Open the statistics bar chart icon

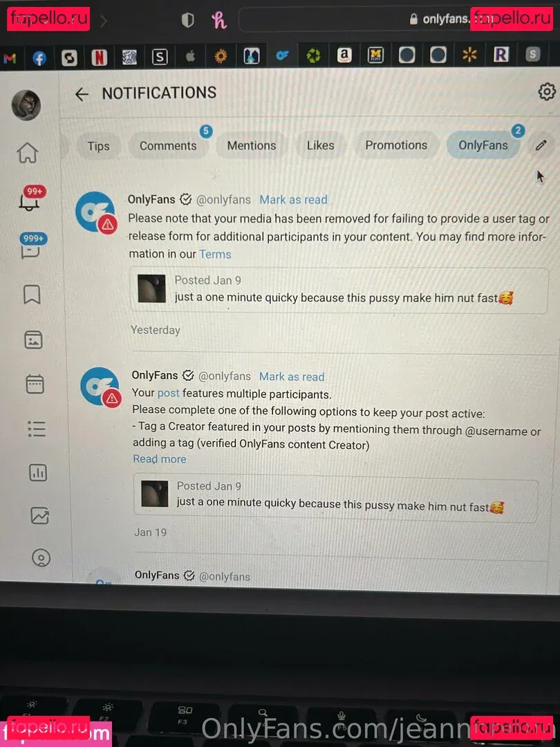coord(38,472)
